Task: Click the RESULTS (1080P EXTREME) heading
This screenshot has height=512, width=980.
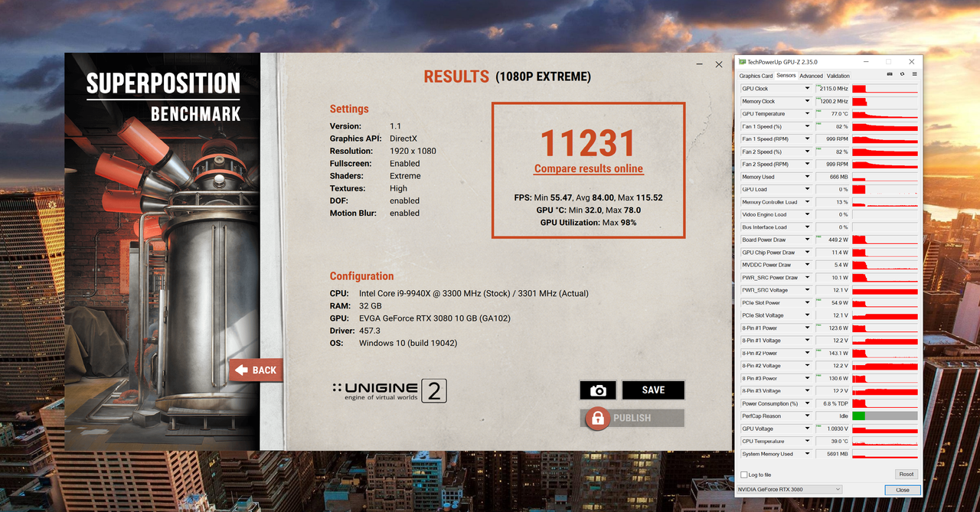Action: [x=507, y=77]
